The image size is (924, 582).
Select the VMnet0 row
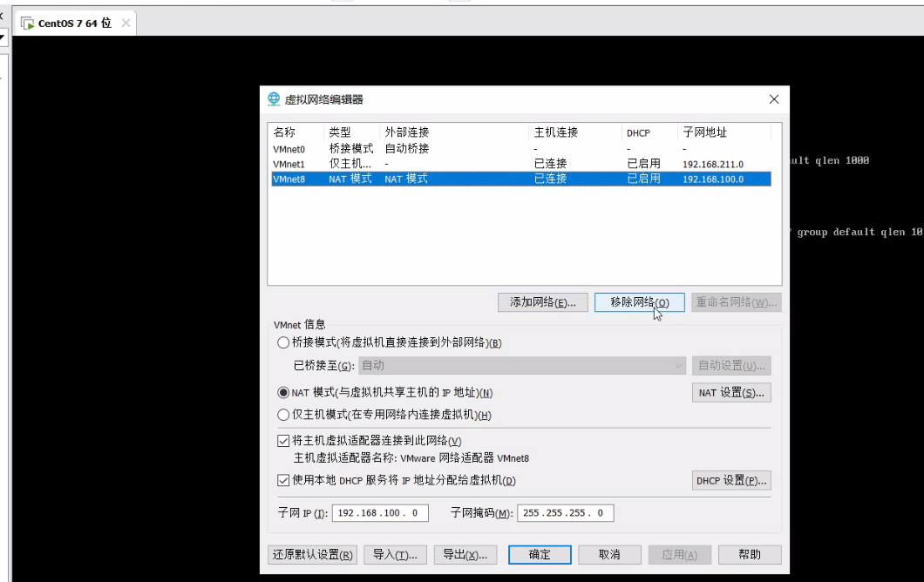(521, 149)
